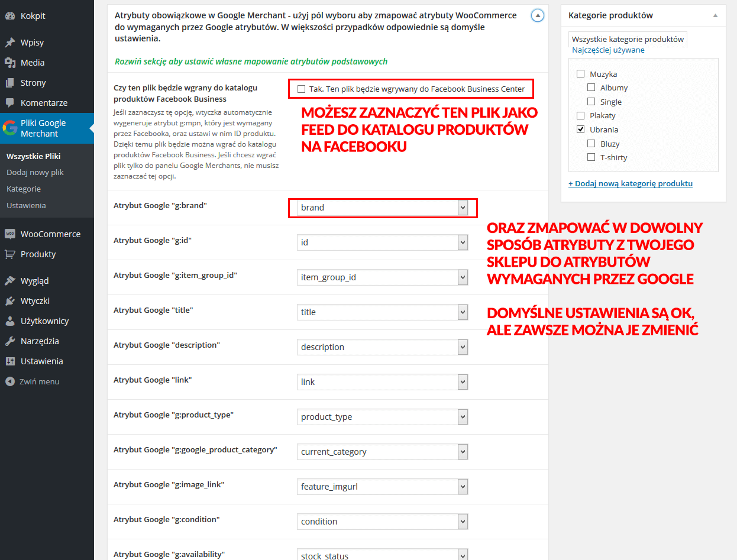Click the Produkty cart icon
Image resolution: width=737 pixels, height=560 pixels.
click(10, 254)
